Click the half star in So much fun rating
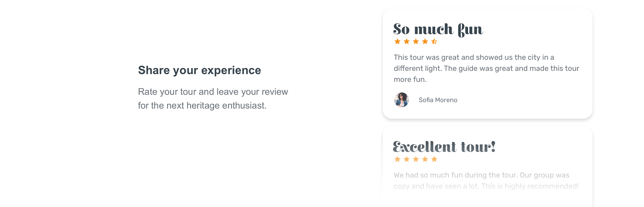The width and height of the screenshot is (644, 207). (434, 42)
